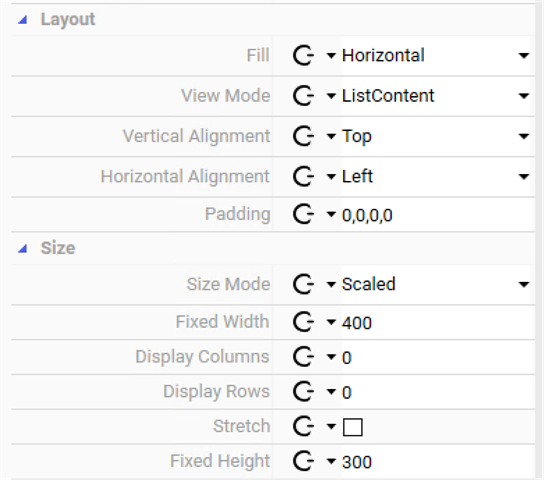This screenshot has height=480, width=544.
Task: Open the Size Mode dropdown showing Scaled
Action: (x=438, y=284)
